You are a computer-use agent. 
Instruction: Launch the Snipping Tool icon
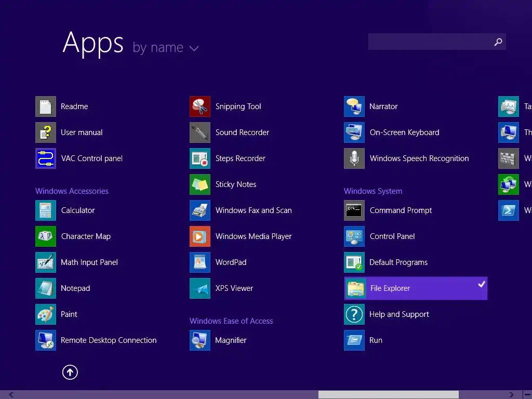coord(200,107)
